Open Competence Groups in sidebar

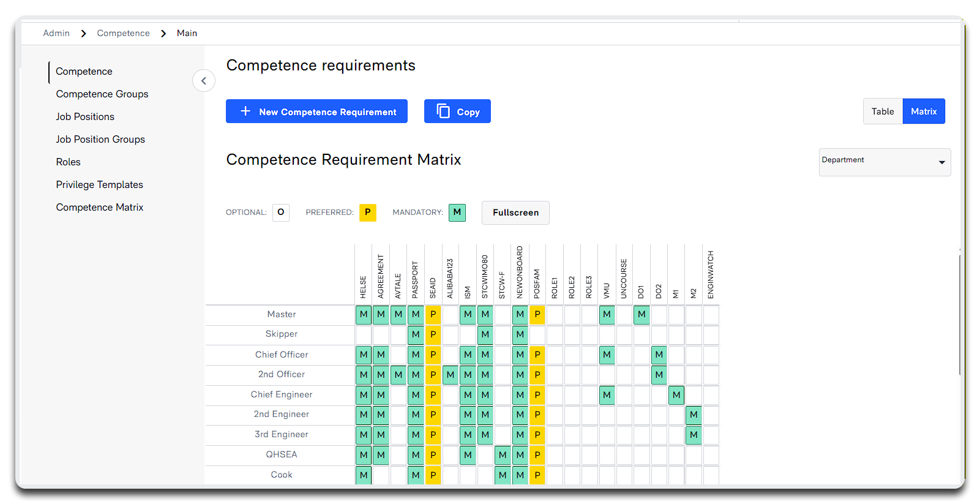tap(102, 94)
